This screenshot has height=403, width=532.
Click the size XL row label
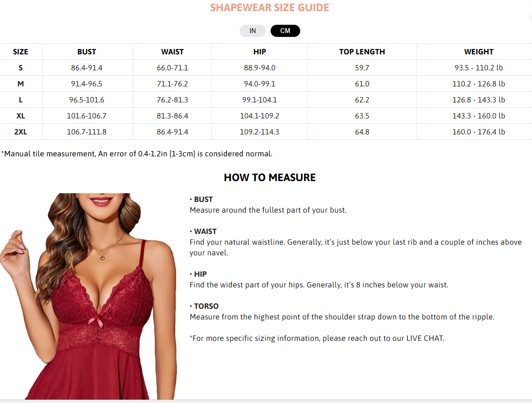20,116
